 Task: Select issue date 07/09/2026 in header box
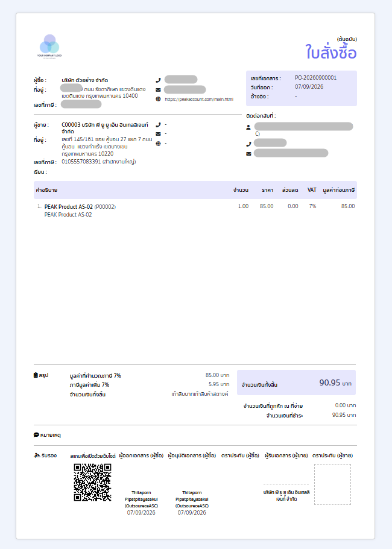[309, 87]
